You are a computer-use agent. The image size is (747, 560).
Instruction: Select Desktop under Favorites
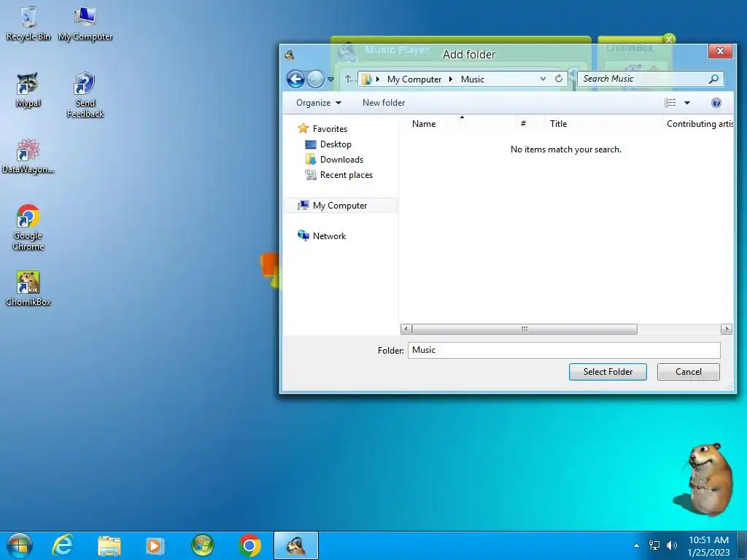(x=336, y=144)
